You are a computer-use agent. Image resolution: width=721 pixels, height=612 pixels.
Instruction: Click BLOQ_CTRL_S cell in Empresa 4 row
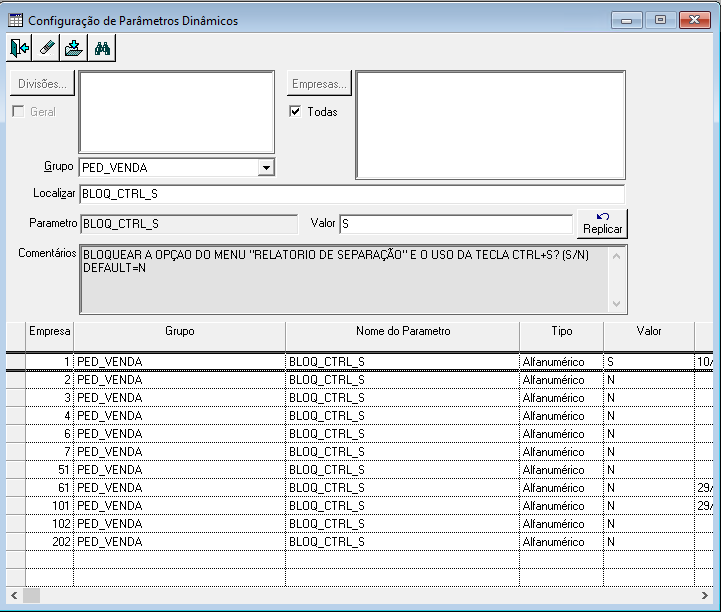pos(403,416)
